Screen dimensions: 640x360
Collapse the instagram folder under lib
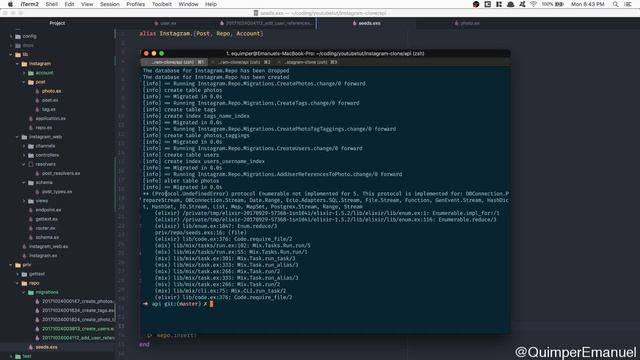(18, 64)
